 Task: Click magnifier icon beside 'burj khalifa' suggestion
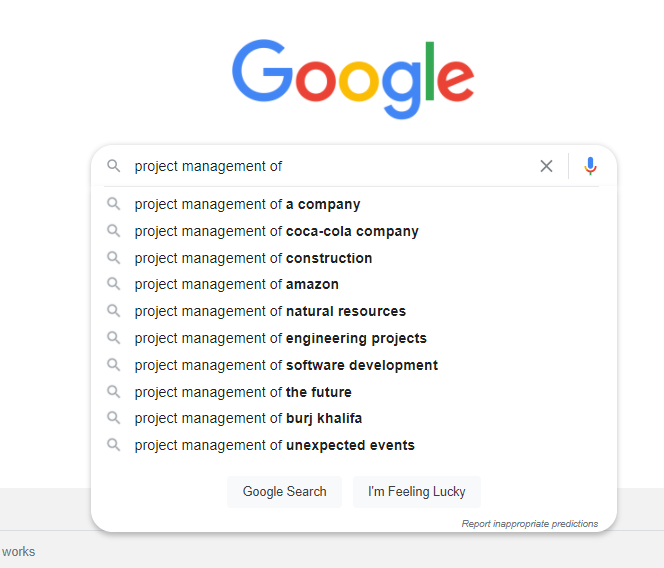114,418
